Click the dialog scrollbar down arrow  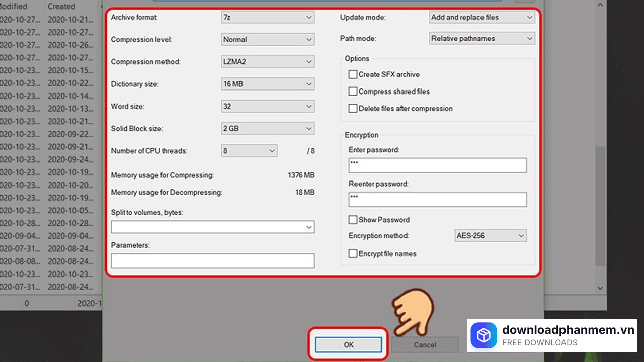click(599, 288)
